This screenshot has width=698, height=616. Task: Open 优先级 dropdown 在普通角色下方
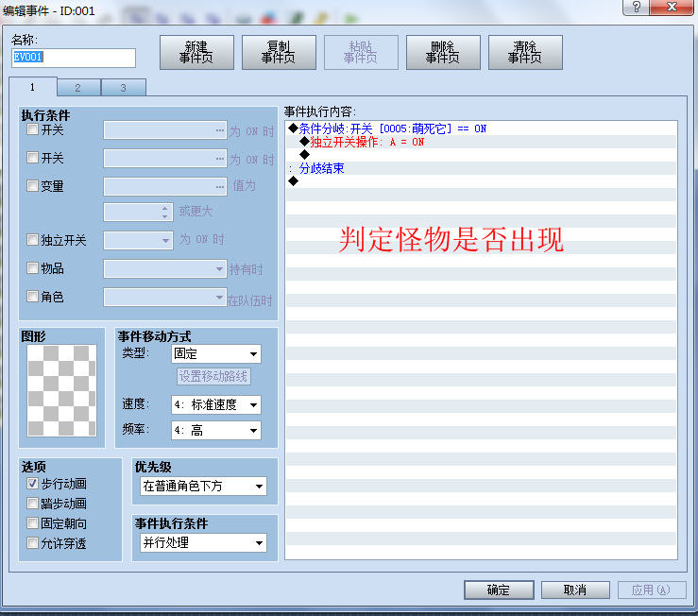[203, 486]
